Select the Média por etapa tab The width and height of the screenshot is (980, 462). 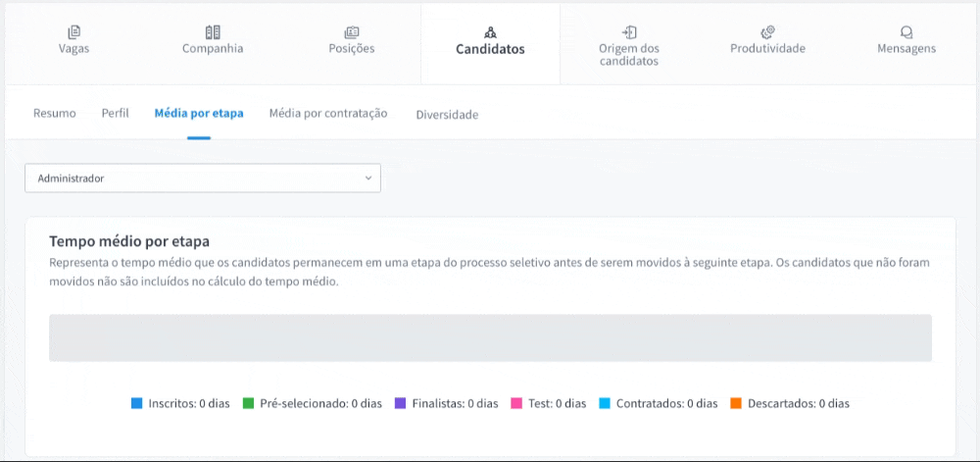click(x=199, y=114)
